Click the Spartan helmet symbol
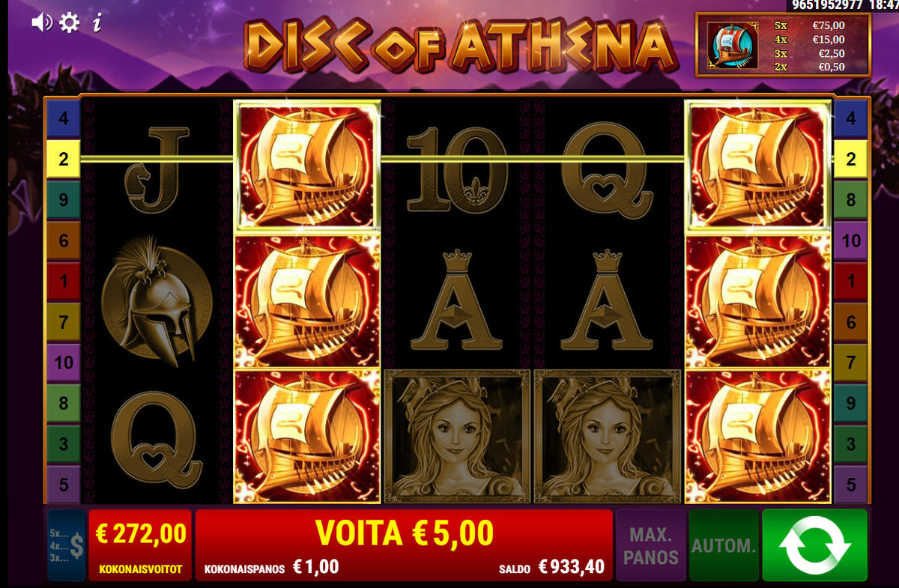This screenshot has width=899, height=588. click(157, 302)
